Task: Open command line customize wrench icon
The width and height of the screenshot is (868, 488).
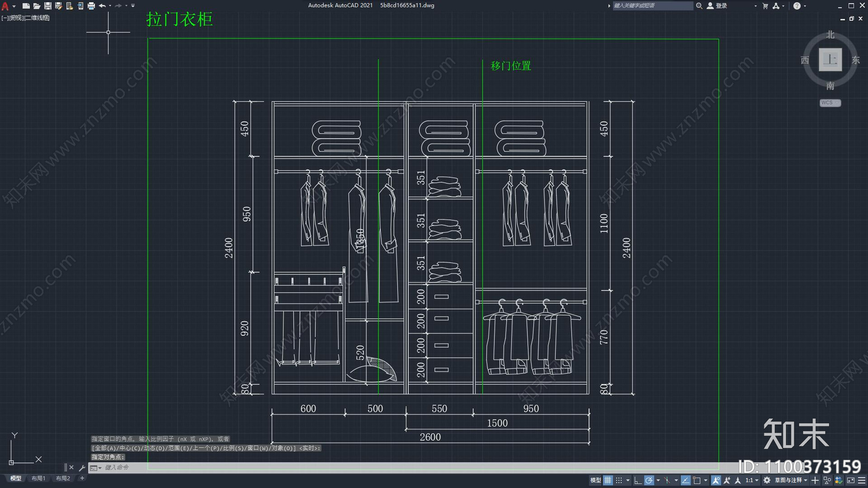Action: (82, 467)
